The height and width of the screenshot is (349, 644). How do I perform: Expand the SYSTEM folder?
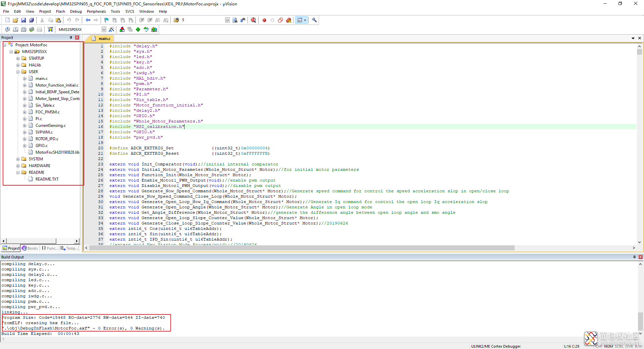[x=18, y=159]
